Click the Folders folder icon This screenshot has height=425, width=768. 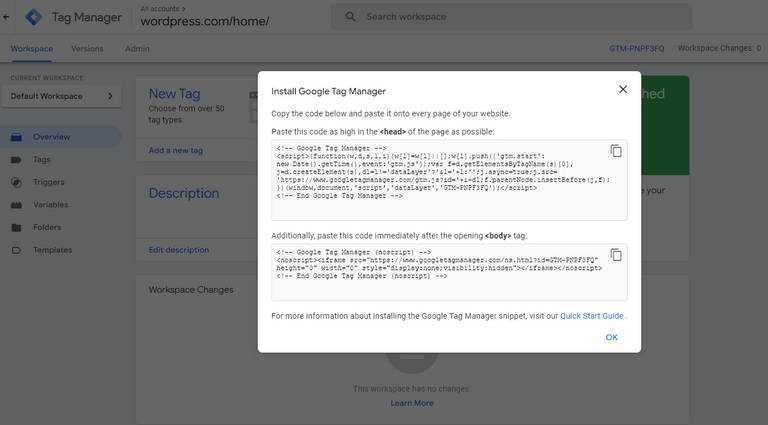[x=16, y=227]
